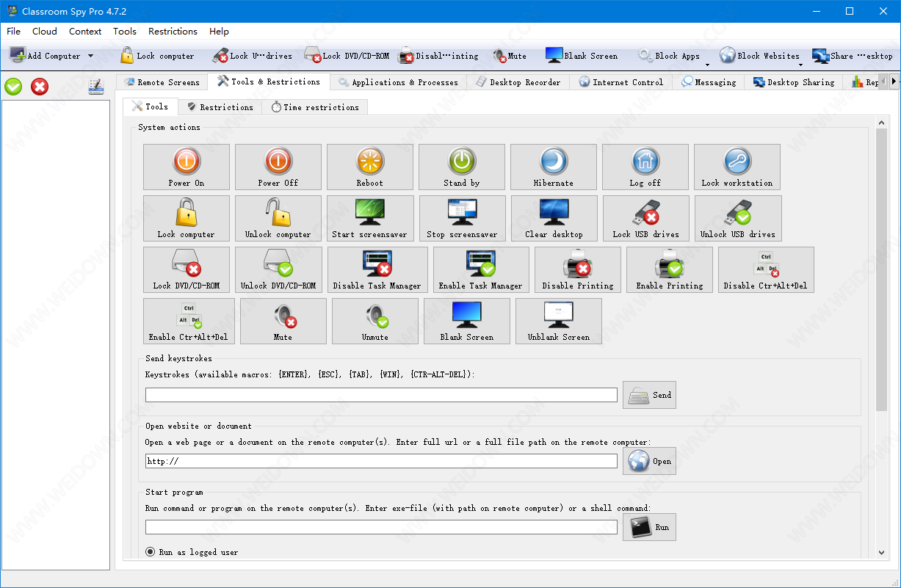Click Mute in the top toolbar
Screen dimensions: 901x588
pyautogui.click(x=510, y=56)
